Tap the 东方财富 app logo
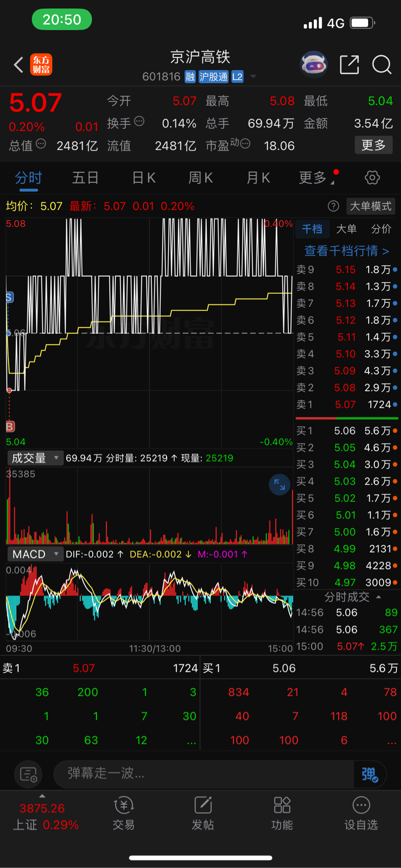 point(41,65)
